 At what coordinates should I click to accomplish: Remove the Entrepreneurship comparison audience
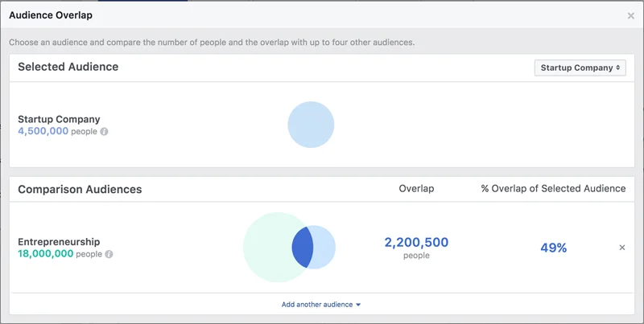(x=622, y=248)
